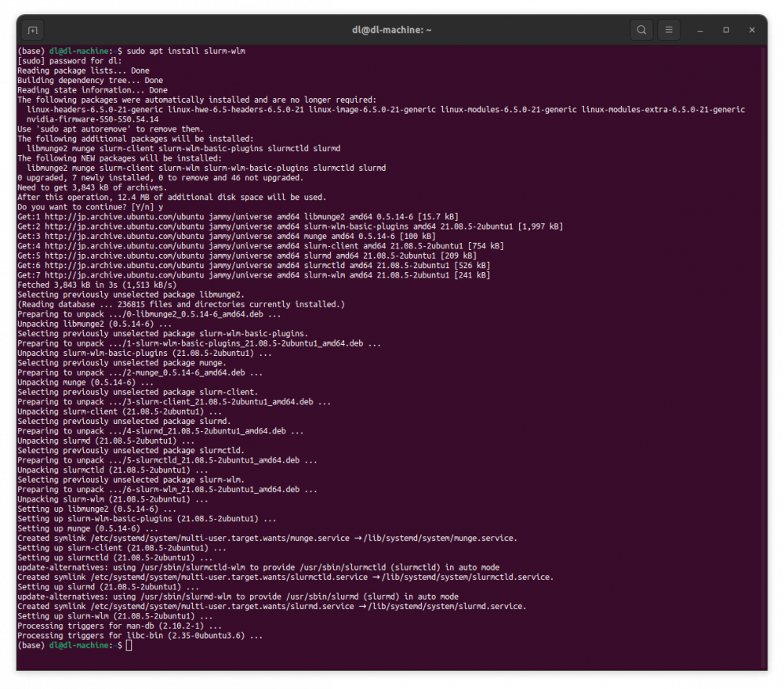Screen dimensions: 784x689
Task: Click the '12.4 MB of additional disk space' line
Action: [x=172, y=198]
